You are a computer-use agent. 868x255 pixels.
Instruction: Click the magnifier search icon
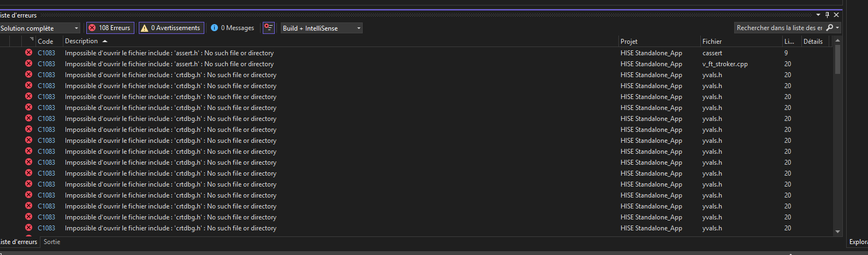tap(830, 28)
